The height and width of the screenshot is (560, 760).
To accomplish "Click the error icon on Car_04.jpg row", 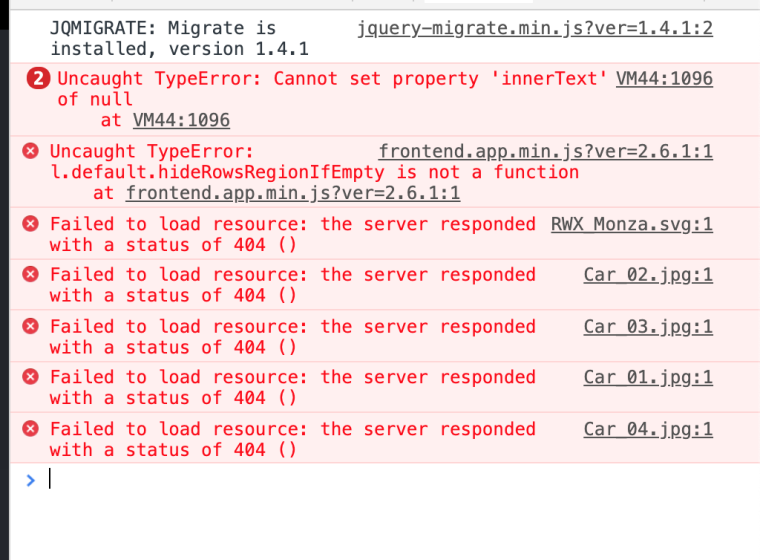I will click(31, 429).
